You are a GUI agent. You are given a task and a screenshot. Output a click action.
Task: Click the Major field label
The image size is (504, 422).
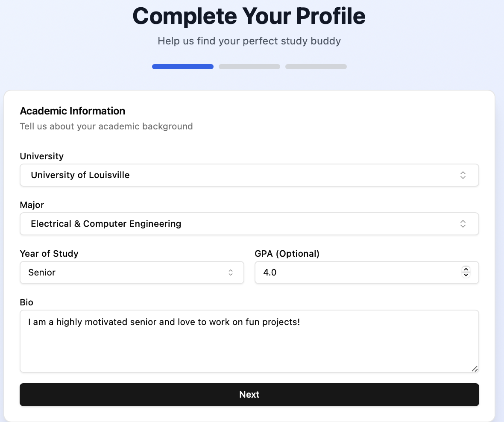point(32,205)
